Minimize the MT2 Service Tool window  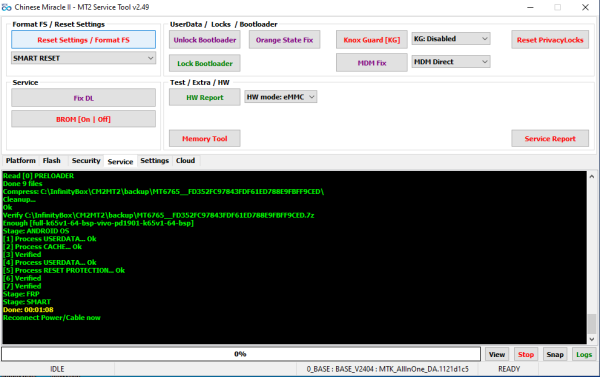coord(530,7)
